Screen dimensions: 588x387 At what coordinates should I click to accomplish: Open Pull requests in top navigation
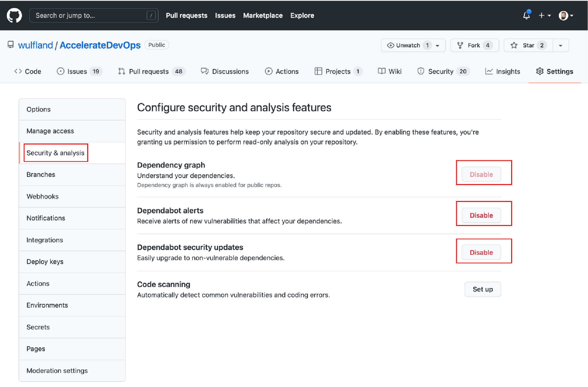click(x=186, y=15)
